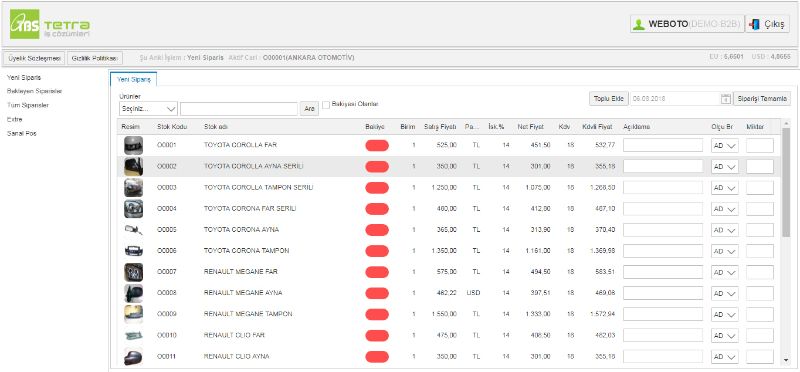Click red balance indicator for RENAULT MEGANE AYNA
This screenshot has height=372, width=800.
[377, 293]
